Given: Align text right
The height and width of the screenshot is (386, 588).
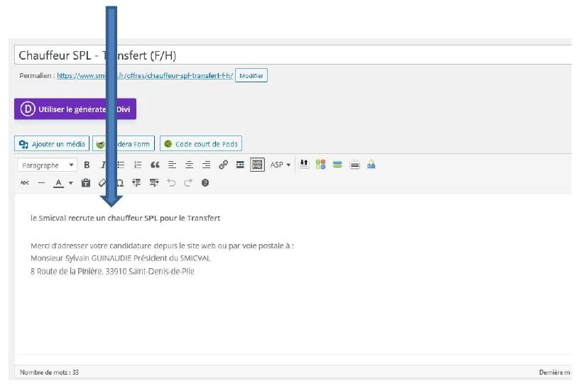Looking at the screenshot, I should (x=206, y=165).
